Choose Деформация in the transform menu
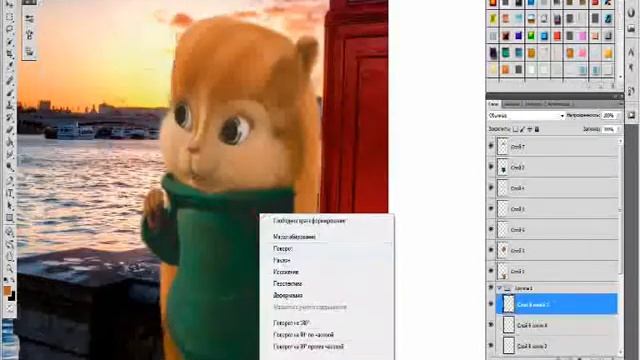This screenshot has width=640, height=360. (288, 295)
